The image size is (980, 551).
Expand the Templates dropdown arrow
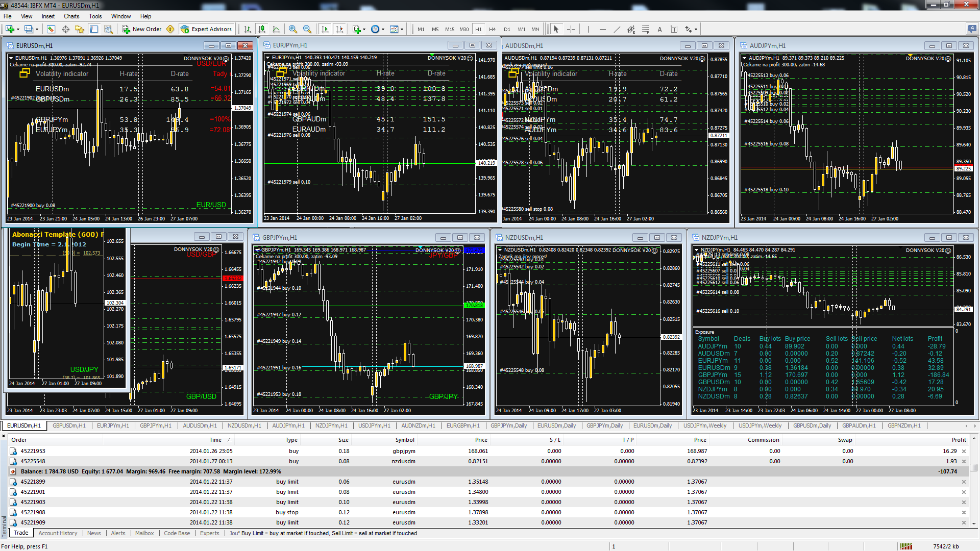coord(402,29)
